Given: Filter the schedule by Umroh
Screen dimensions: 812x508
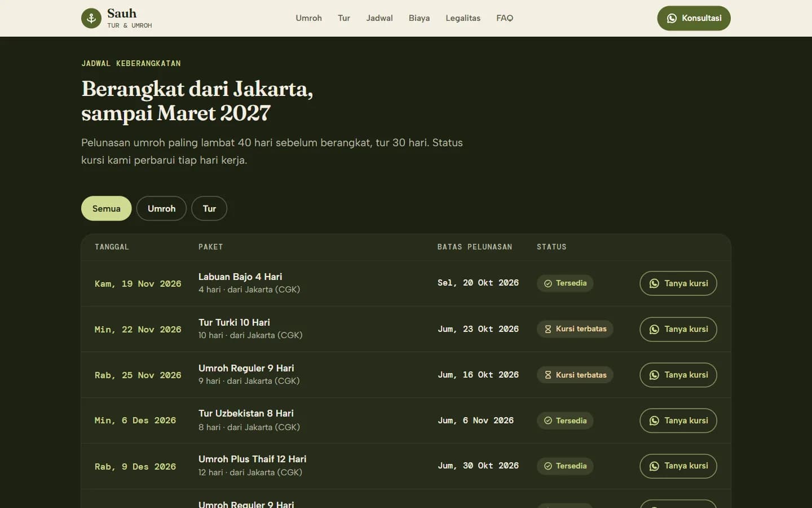Looking at the screenshot, I should tap(161, 208).
